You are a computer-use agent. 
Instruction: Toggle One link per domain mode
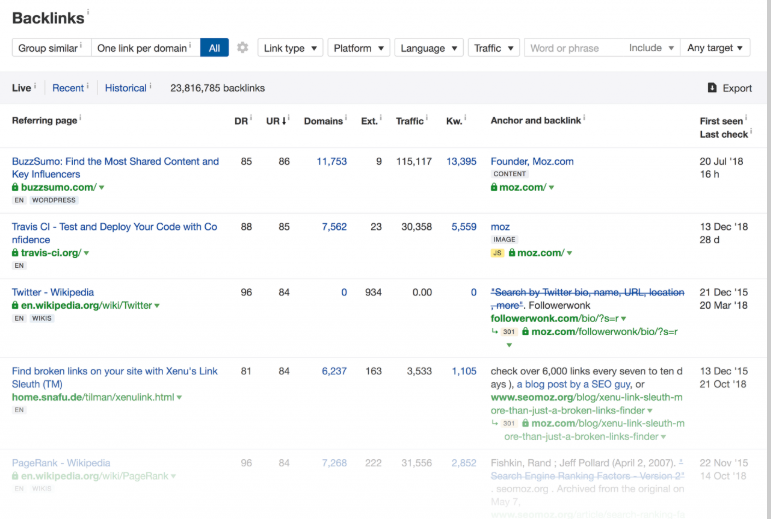click(146, 48)
